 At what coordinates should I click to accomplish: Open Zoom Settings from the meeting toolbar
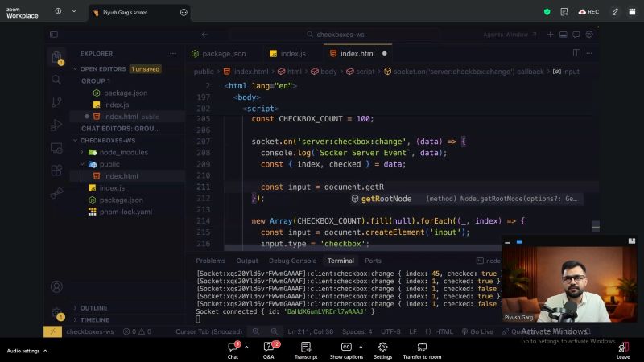383,350
